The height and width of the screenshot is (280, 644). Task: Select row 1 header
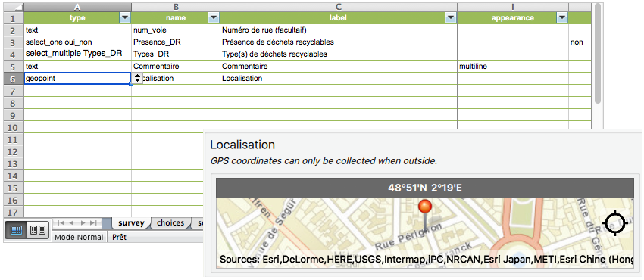click(13, 18)
